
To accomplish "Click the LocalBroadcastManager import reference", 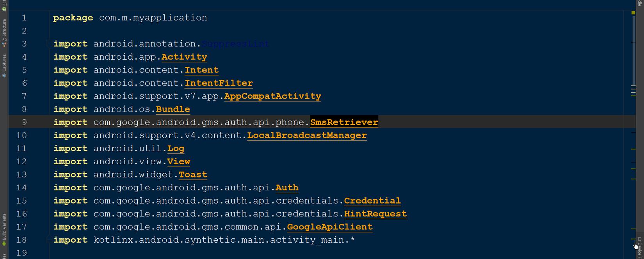I will (307, 135).
